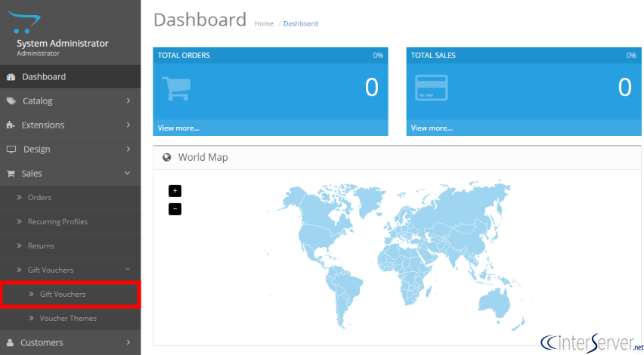Click the Sales cart icon in sidebar

tap(11, 173)
